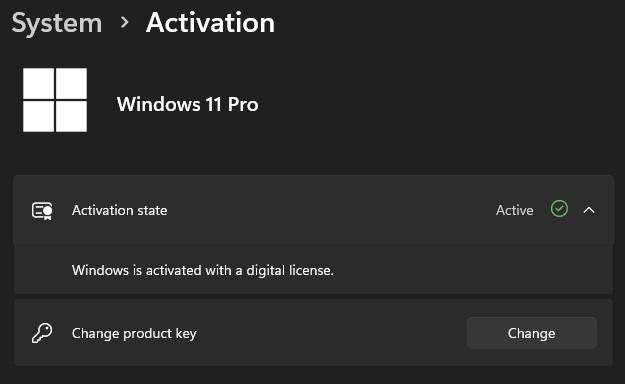
Task: Click the digital license activation message
Action: [x=203, y=270]
